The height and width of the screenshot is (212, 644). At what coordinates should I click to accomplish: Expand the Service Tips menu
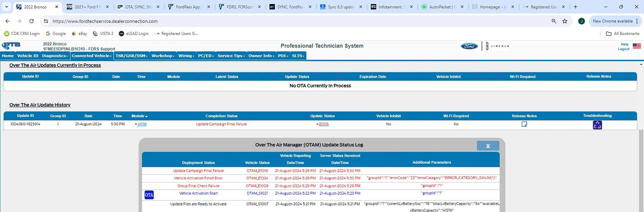coord(231,56)
